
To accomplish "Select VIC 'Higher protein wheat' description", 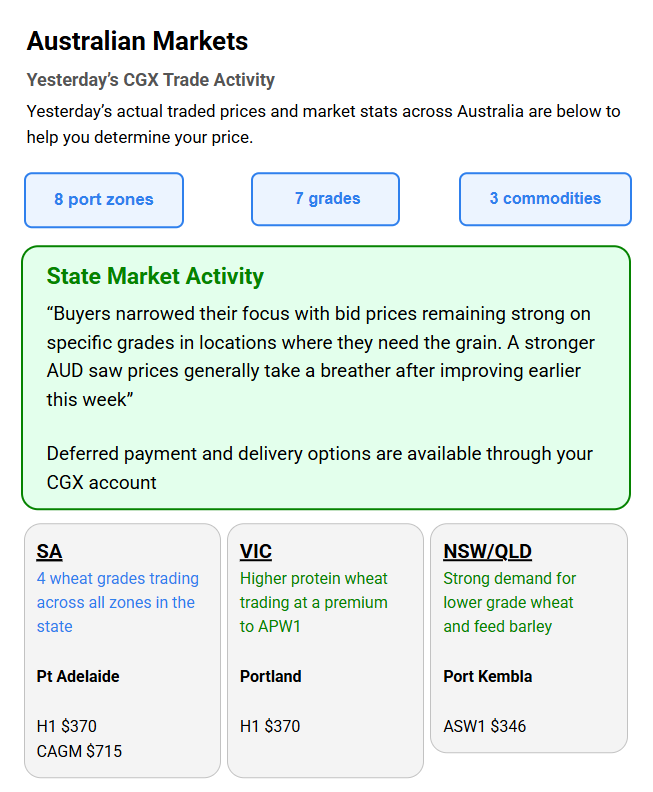I will coord(313,602).
